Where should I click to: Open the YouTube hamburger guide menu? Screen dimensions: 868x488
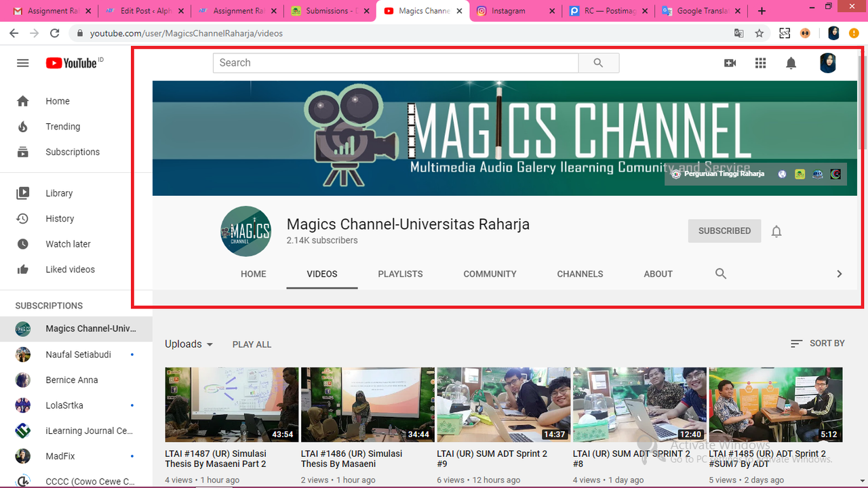pos(23,63)
